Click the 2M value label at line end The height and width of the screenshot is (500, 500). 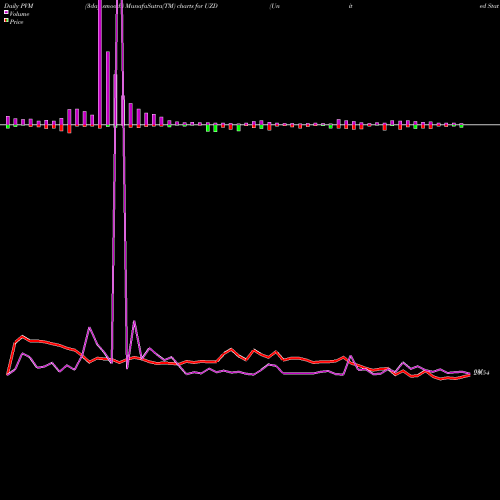pyautogui.click(x=481, y=373)
